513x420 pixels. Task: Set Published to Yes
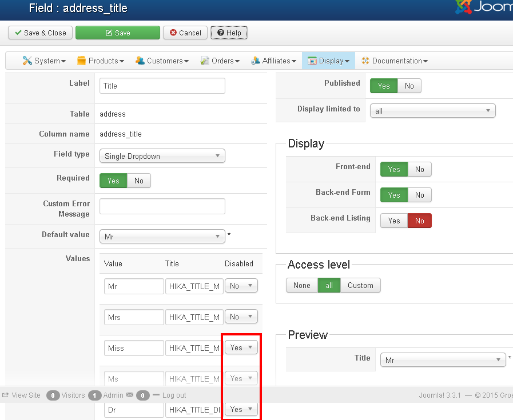click(384, 86)
